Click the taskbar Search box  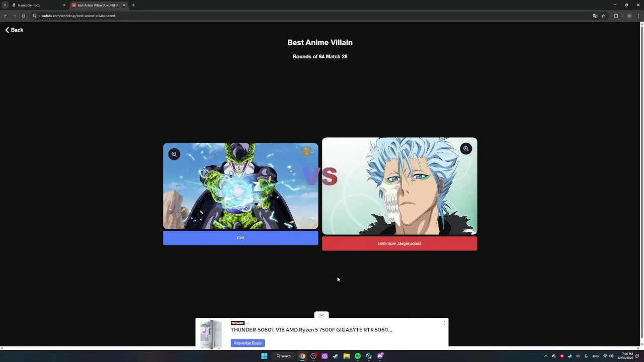pyautogui.click(x=284, y=356)
